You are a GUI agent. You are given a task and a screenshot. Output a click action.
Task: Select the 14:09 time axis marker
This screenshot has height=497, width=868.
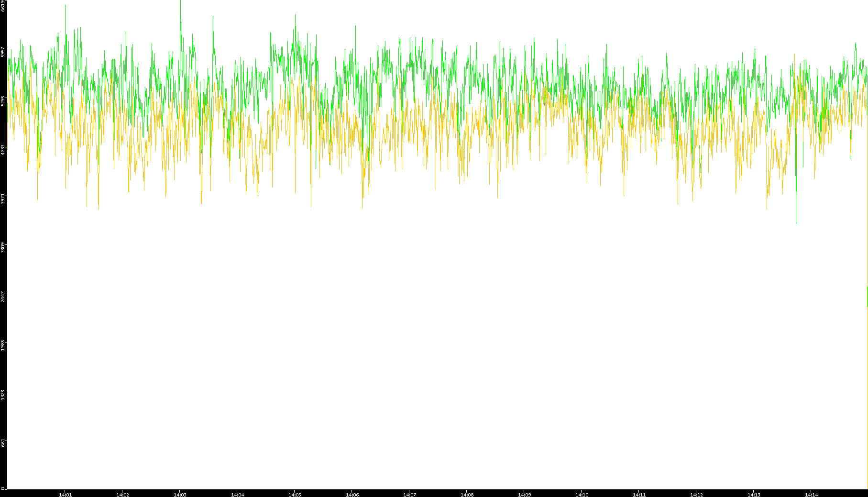(524, 494)
